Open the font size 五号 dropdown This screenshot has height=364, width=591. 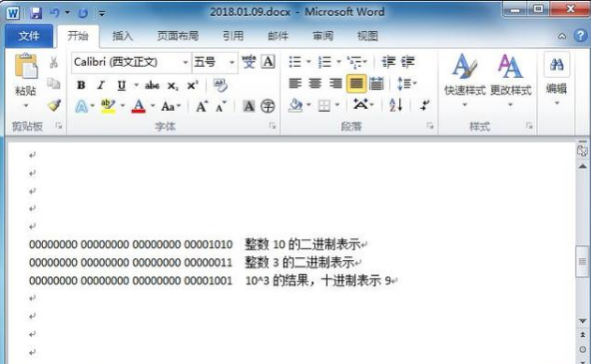(232, 62)
